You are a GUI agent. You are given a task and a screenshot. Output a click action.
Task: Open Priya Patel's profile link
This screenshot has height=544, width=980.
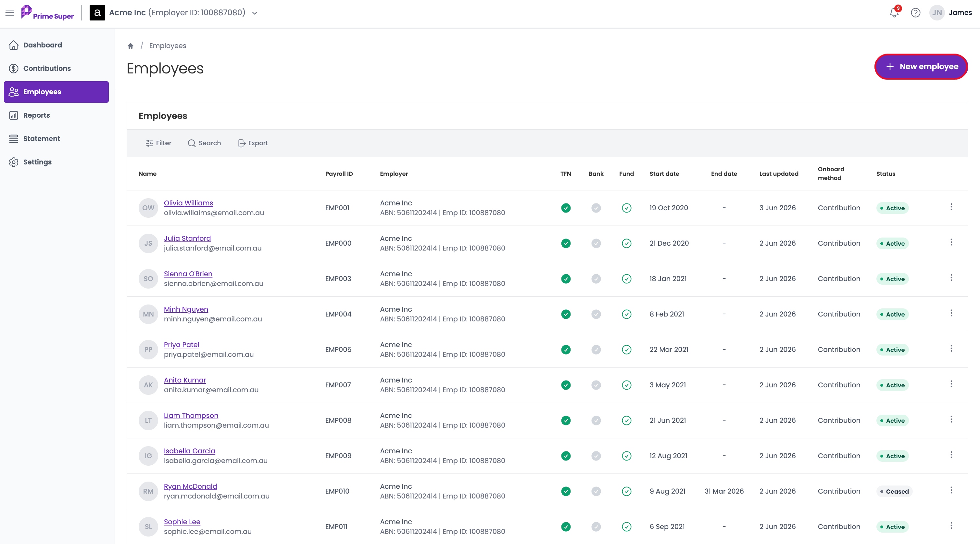click(182, 344)
